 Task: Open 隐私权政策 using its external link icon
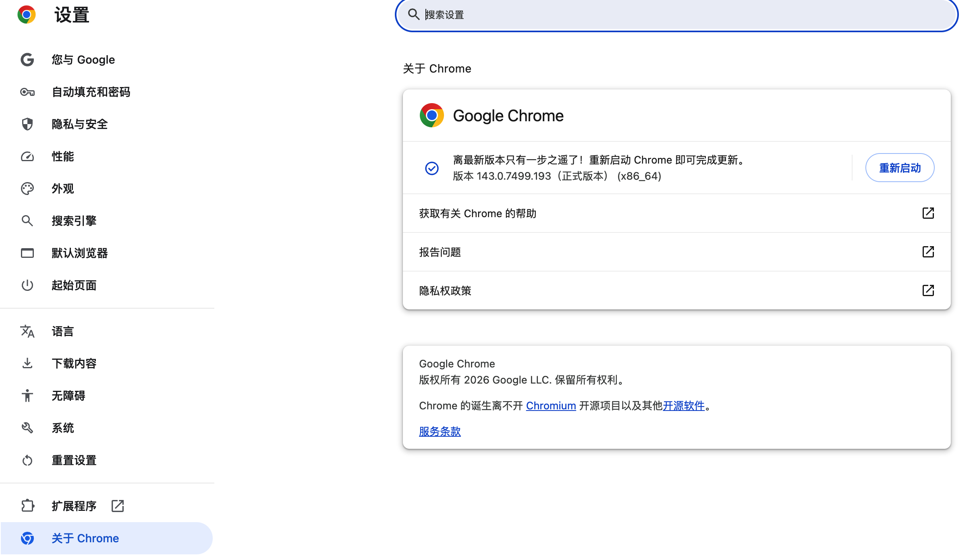(928, 290)
